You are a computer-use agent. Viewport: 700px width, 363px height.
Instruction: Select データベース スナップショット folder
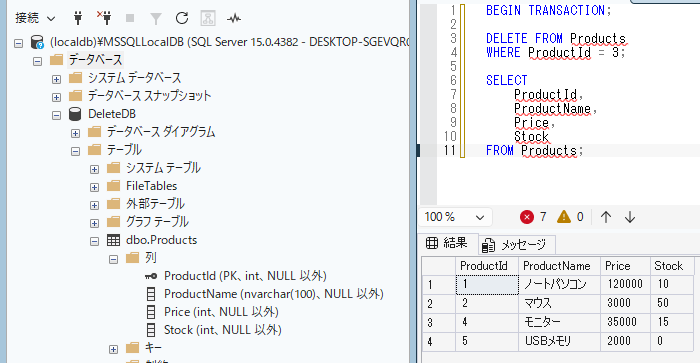[149, 96]
